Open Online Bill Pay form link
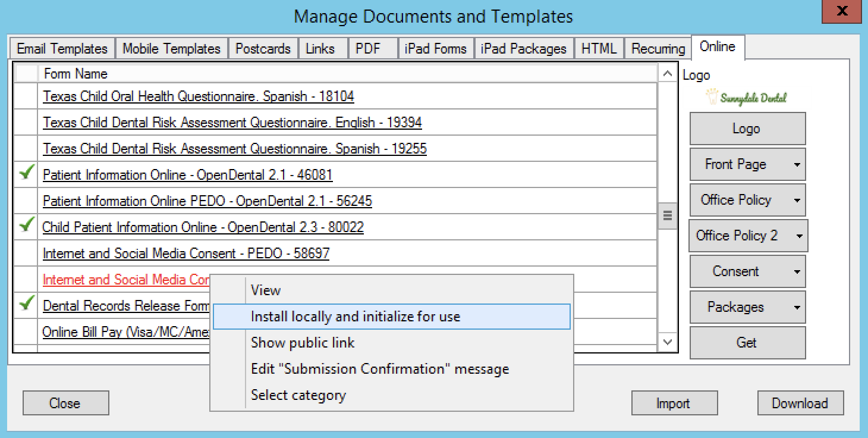This screenshot has width=868, height=438. (126, 332)
